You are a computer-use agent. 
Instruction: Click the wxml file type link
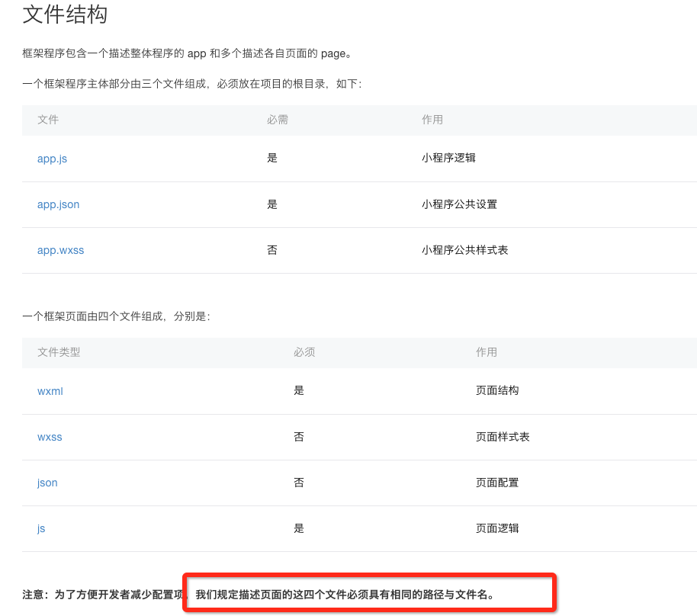pos(50,391)
